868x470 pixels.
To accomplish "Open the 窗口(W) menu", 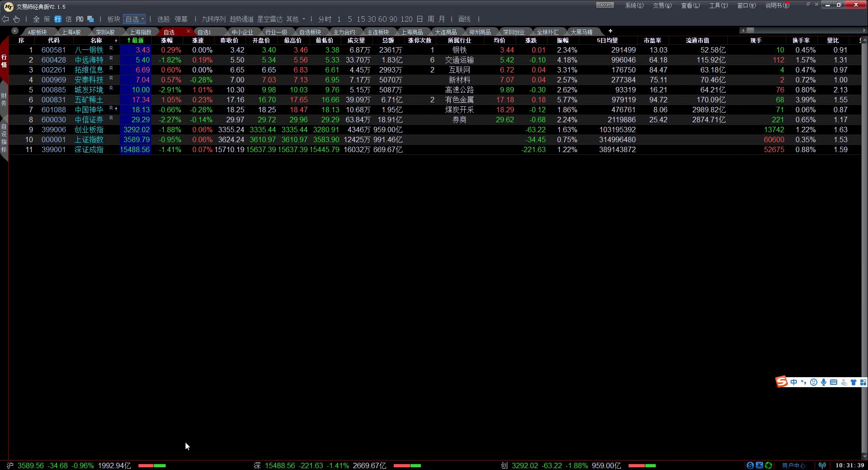I will pos(746,5).
